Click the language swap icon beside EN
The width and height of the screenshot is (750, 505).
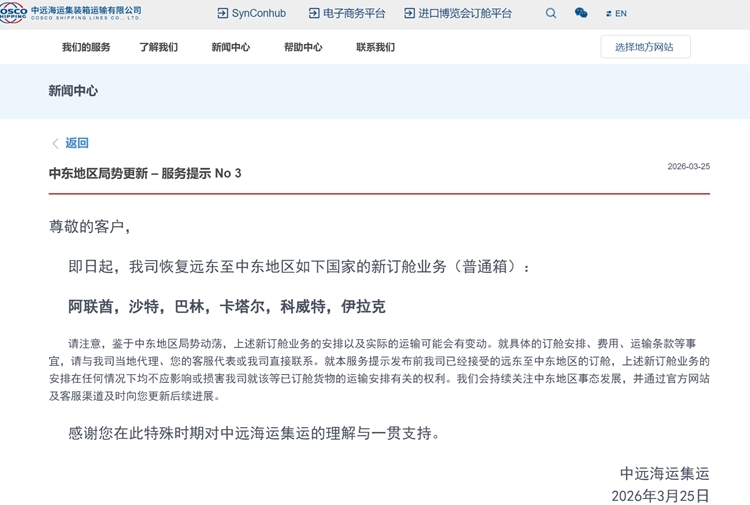tap(608, 14)
